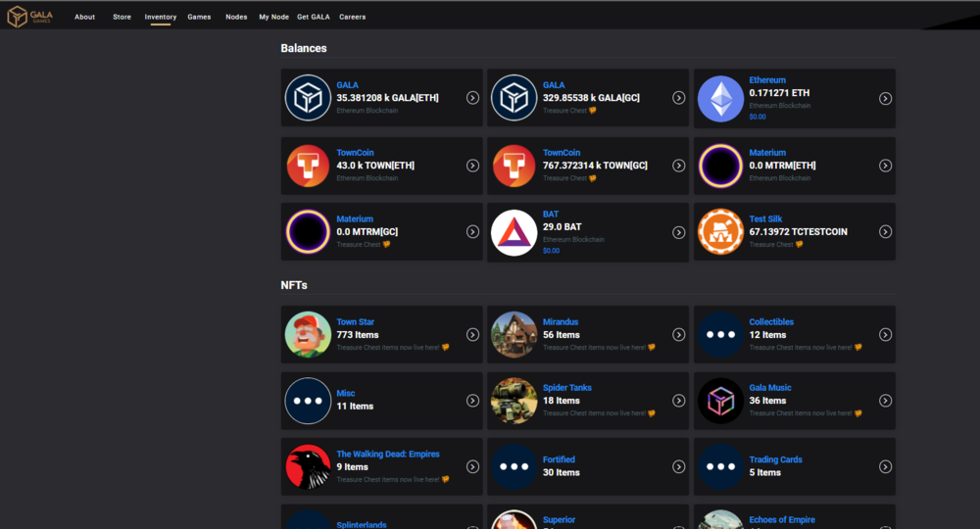Click the Test Silk orange icon
This screenshot has height=529, width=980.
pos(720,232)
